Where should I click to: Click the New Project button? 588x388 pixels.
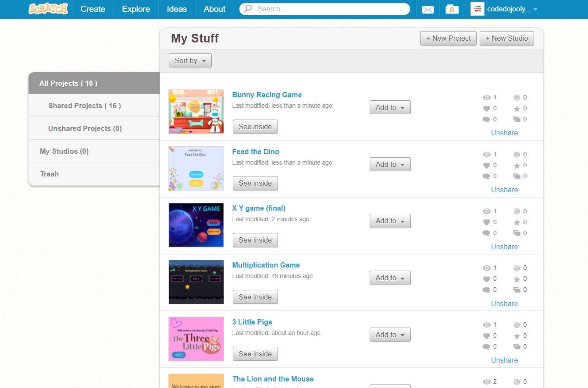click(x=448, y=38)
